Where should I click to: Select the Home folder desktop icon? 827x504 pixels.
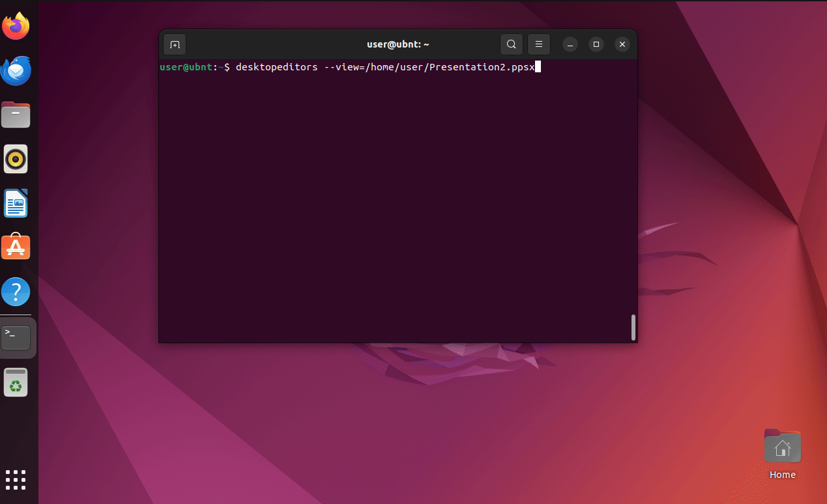[783, 455]
